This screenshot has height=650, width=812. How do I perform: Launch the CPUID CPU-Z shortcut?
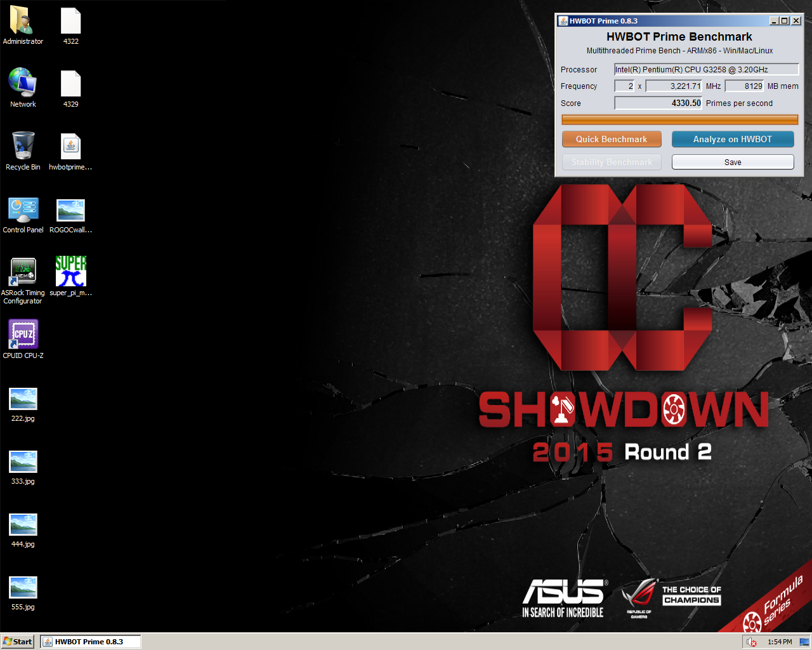click(x=23, y=334)
